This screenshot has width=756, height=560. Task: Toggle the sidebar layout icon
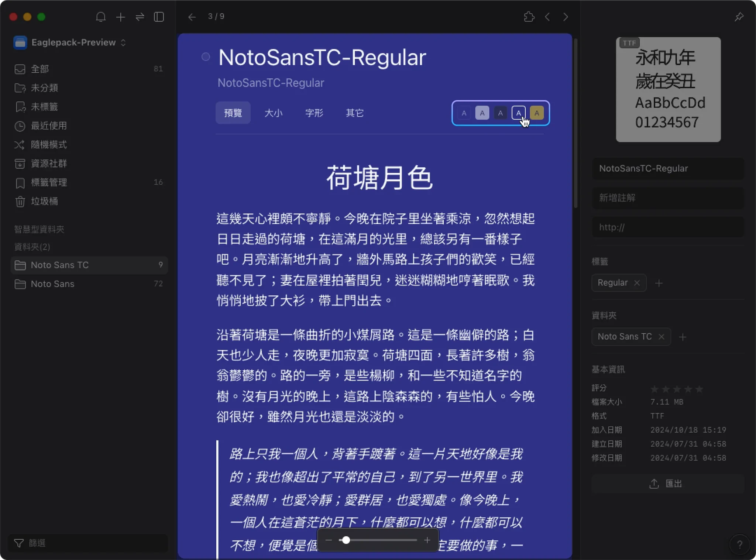point(159,17)
